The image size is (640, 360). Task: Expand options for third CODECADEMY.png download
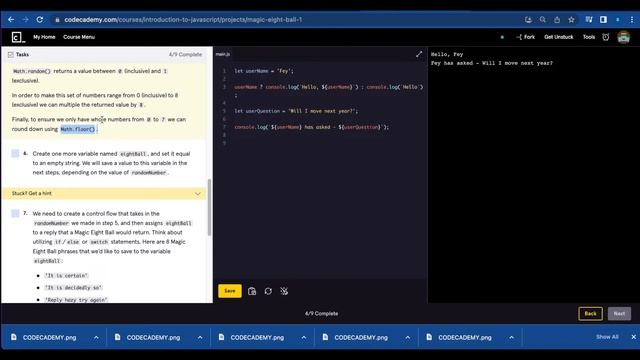pyautogui.click(x=304, y=338)
